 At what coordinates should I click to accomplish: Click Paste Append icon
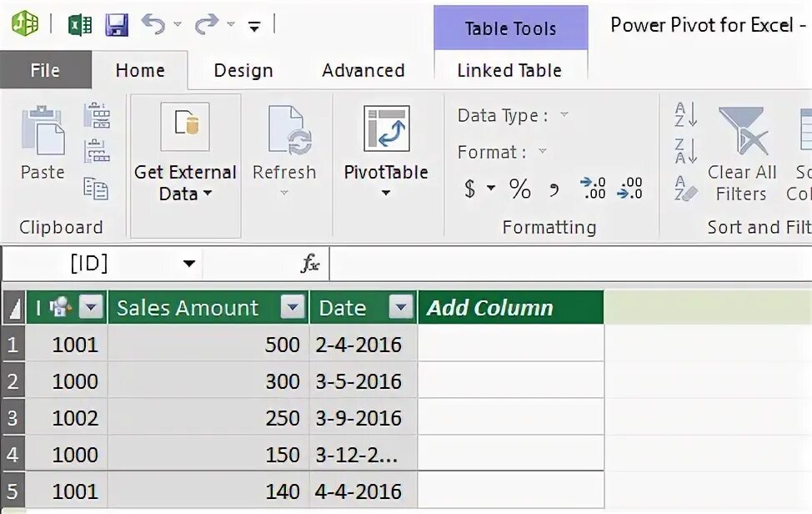coord(97,115)
